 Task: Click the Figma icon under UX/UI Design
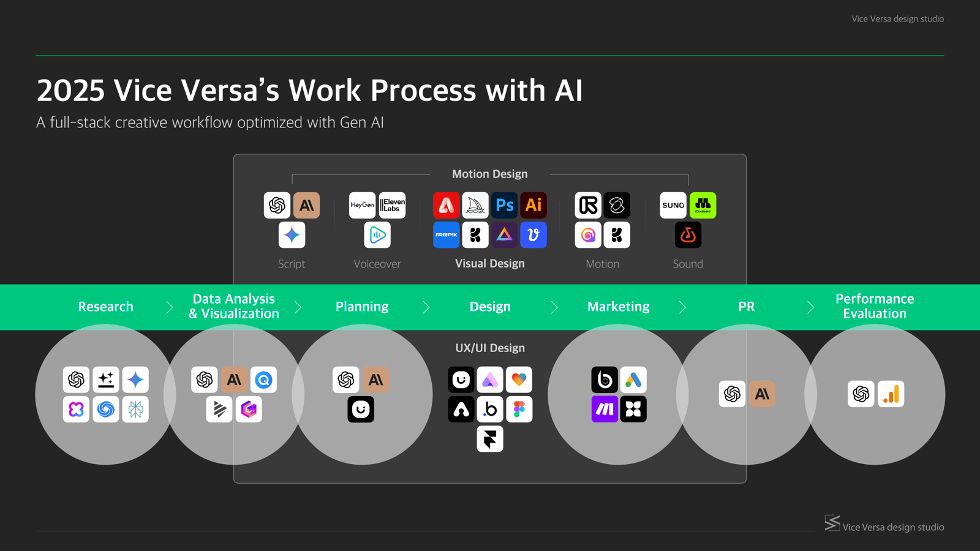point(519,410)
